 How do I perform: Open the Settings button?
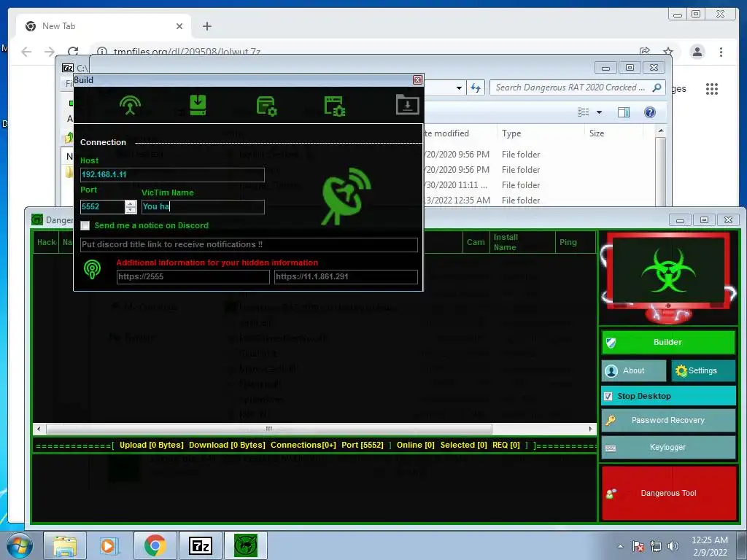[x=703, y=370]
